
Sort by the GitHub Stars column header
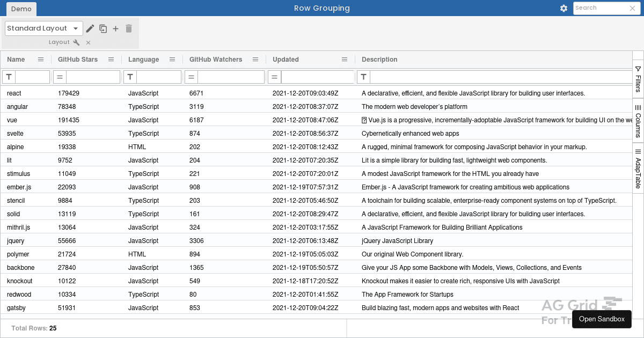pyautogui.click(x=78, y=60)
